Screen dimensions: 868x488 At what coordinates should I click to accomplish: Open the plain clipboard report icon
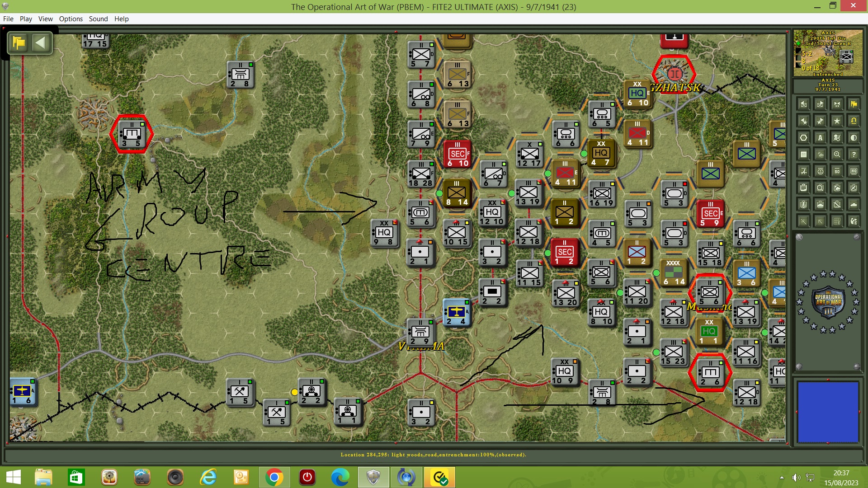tap(803, 188)
